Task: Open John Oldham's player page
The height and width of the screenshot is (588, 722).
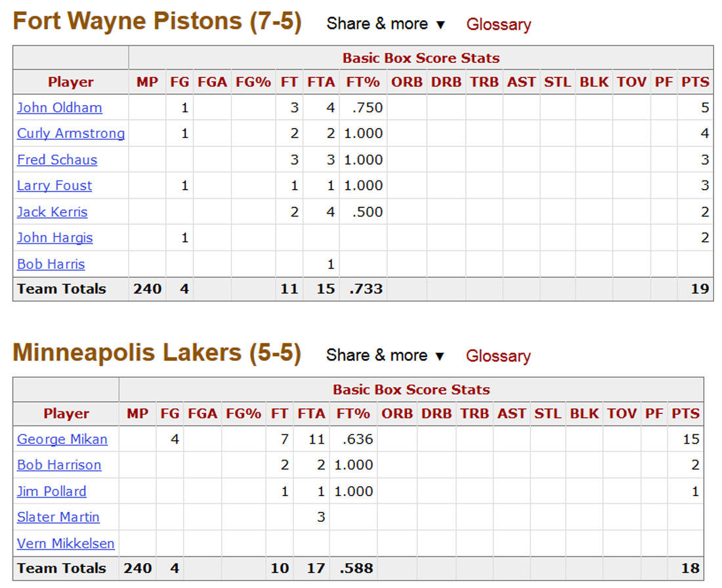Action: 59,108
